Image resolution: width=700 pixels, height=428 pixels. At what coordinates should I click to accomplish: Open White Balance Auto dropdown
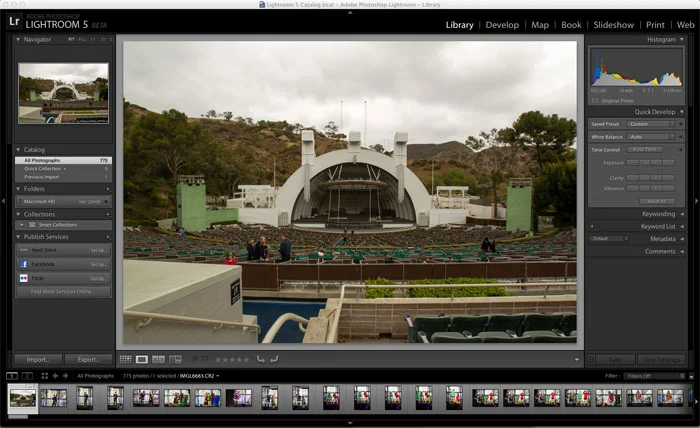pyautogui.click(x=652, y=137)
